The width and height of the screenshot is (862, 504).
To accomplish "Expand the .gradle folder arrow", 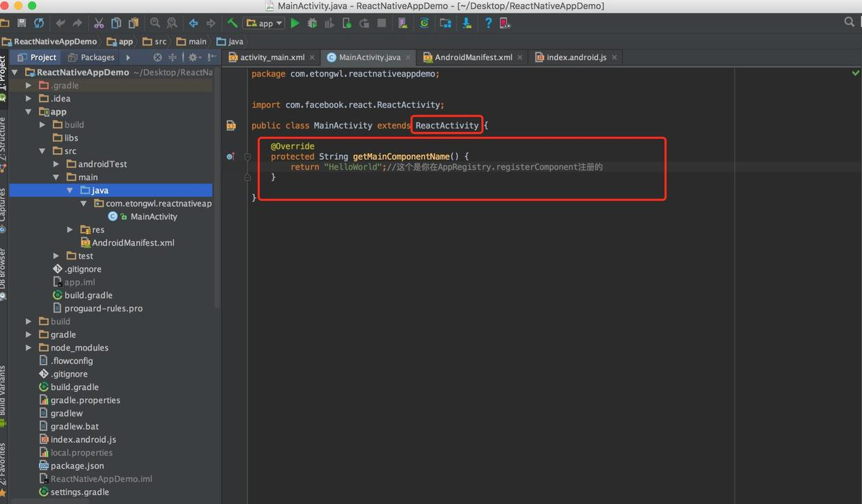I will point(29,86).
